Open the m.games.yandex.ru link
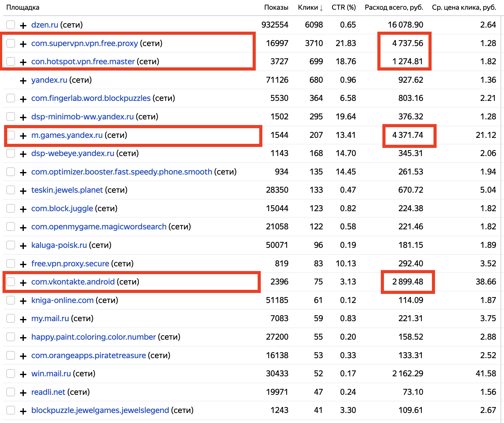 [x=67, y=135]
